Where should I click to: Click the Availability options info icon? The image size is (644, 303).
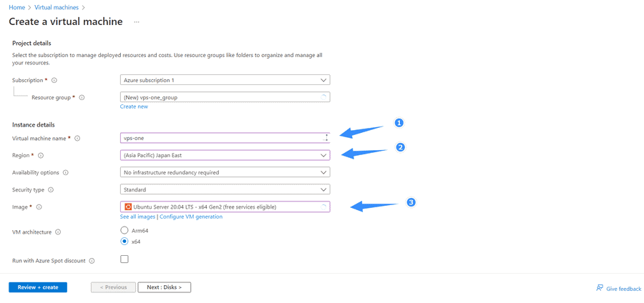(66, 173)
